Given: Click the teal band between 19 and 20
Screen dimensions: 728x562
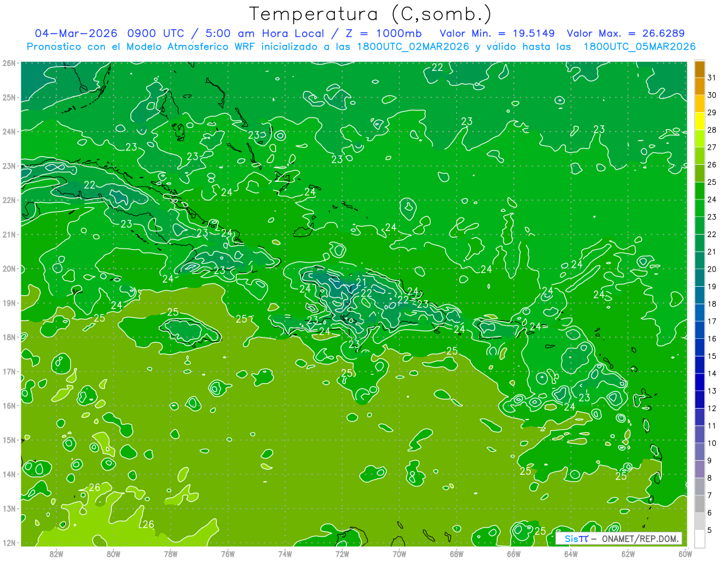Looking at the screenshot, I should (x=699, y=278).
